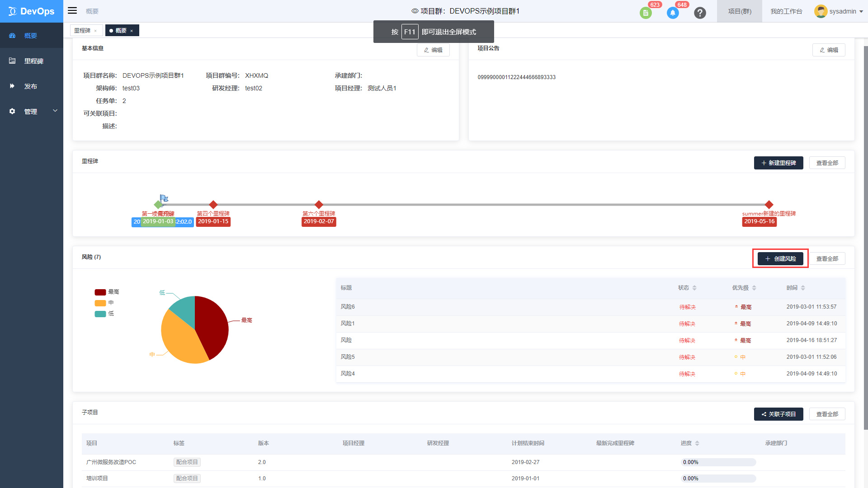Screen dimensions: 868x488
Task: Open the help question mark icon
Action: click(x=700, y=13)
